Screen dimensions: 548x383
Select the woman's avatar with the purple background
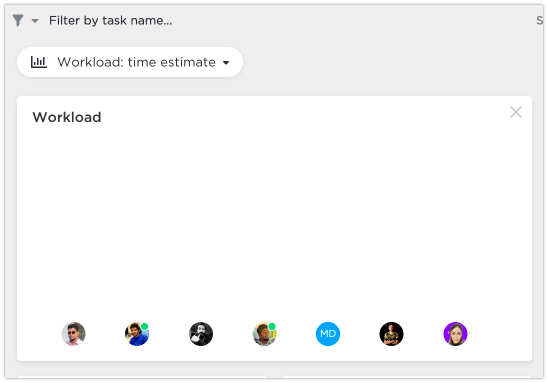[455, 334]
